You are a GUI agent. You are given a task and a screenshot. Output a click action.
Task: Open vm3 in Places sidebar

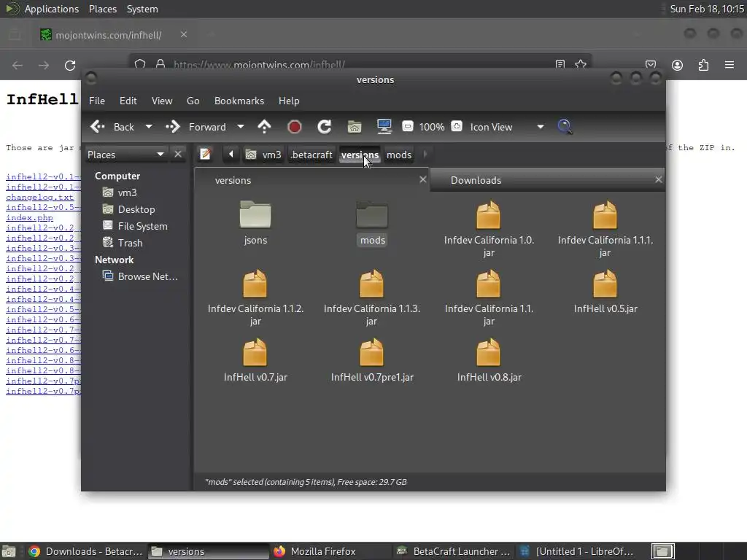pos(127,192)
